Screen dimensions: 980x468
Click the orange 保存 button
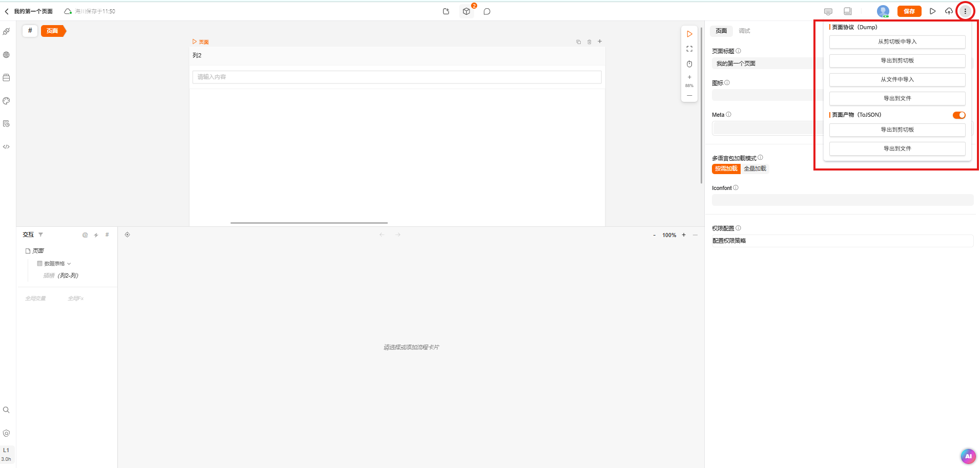click(x=909, y=11)
